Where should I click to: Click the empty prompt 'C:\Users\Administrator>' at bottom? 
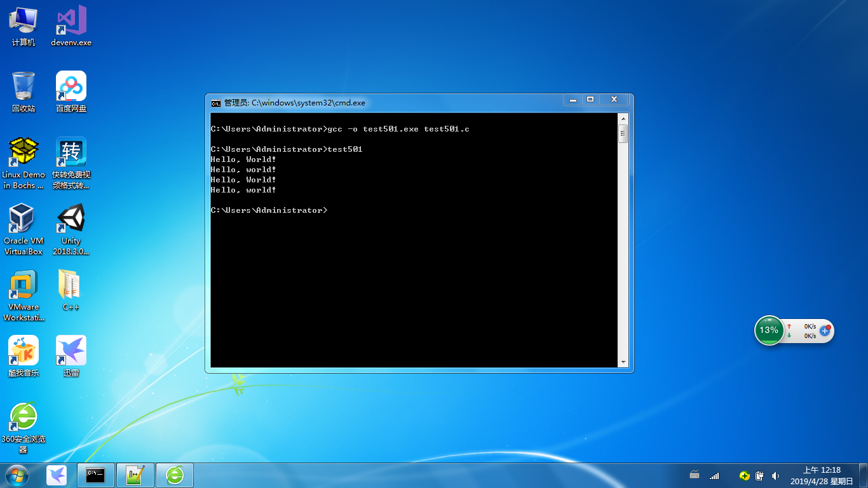(269, 210)
